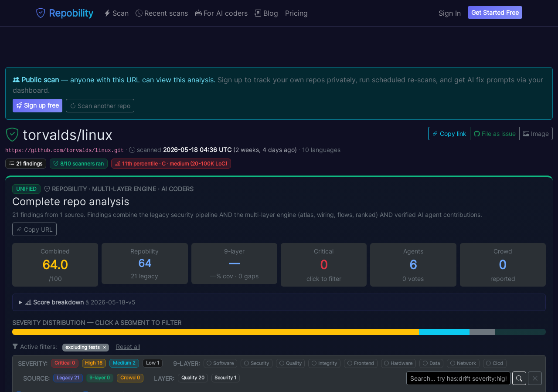Expand the Score breakdown section
The image size is (558, 392).
[x=279, y=302]
